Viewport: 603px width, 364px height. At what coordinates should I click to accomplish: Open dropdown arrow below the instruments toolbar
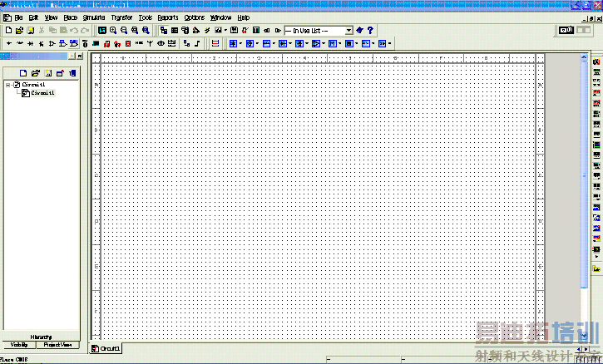coord(597,257)
